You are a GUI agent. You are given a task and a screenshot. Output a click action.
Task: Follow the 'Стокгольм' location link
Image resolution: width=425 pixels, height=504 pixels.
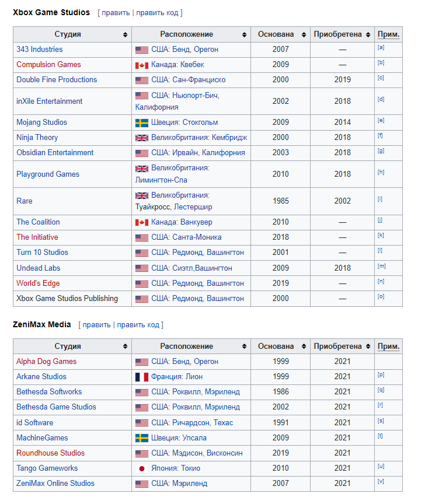pos(200,123)
